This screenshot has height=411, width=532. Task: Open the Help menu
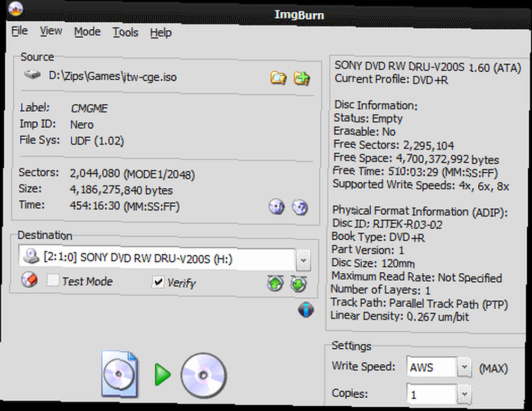pyautogui.click(x=161, y=33)
